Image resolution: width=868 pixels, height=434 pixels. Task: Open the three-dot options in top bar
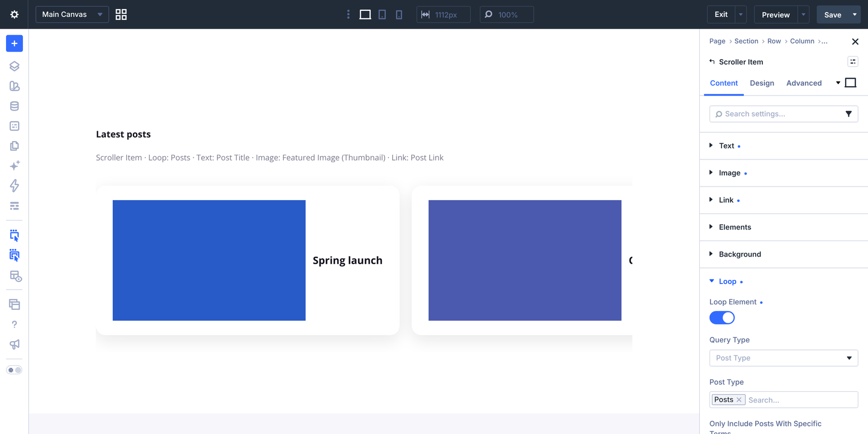[348, 15]
